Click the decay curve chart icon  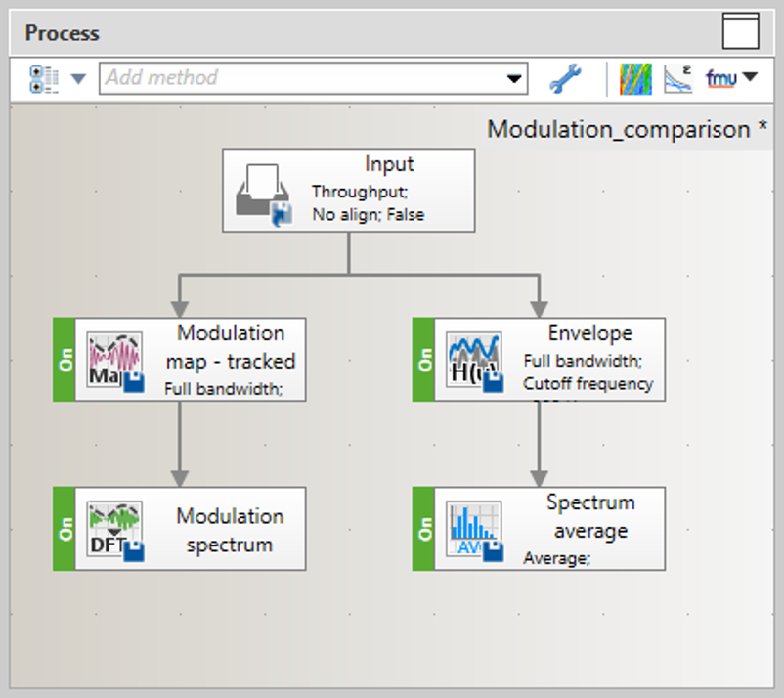click(677, 79)
